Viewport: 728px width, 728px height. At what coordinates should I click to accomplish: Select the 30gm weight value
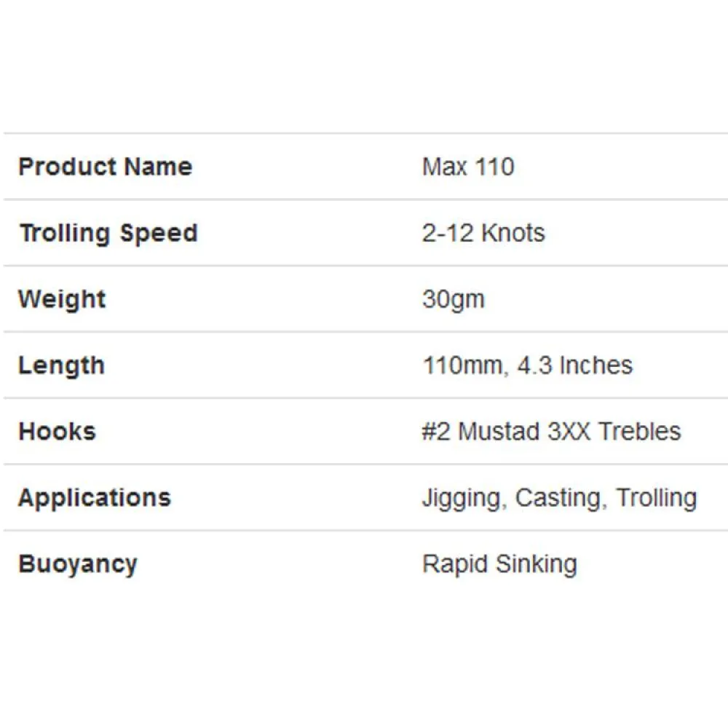click(x=453, y=299)
